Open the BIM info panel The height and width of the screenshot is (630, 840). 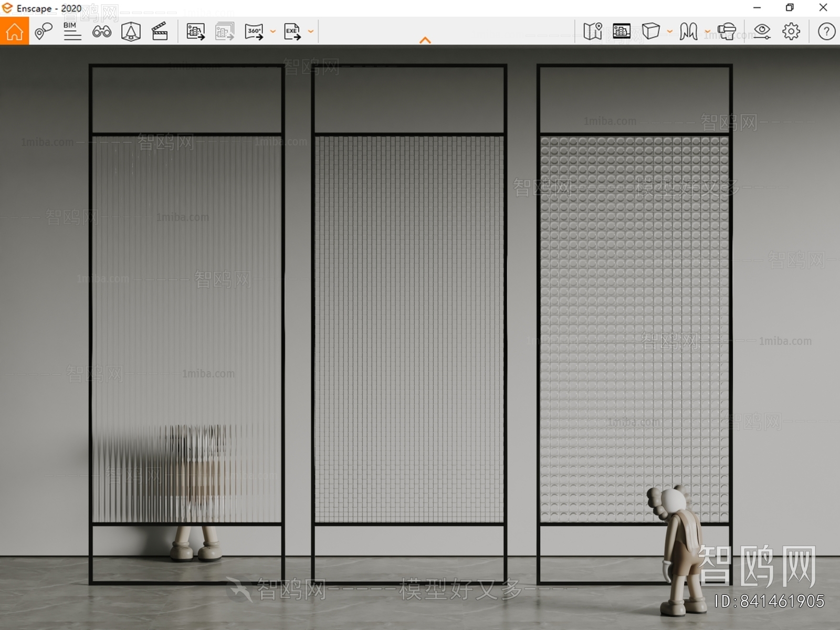[72, 31]
